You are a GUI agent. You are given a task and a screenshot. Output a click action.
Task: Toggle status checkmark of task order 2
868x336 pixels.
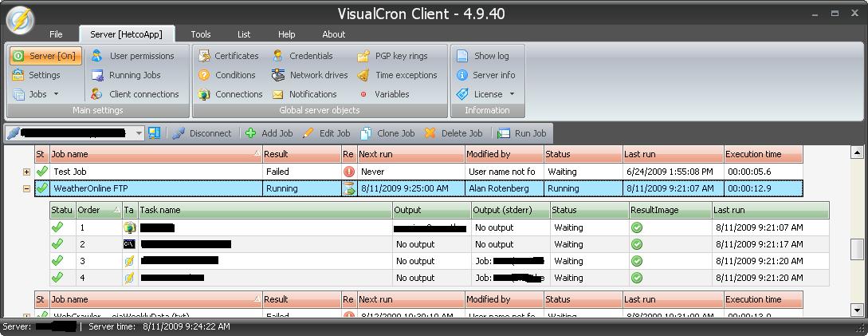tap(57, 244)
